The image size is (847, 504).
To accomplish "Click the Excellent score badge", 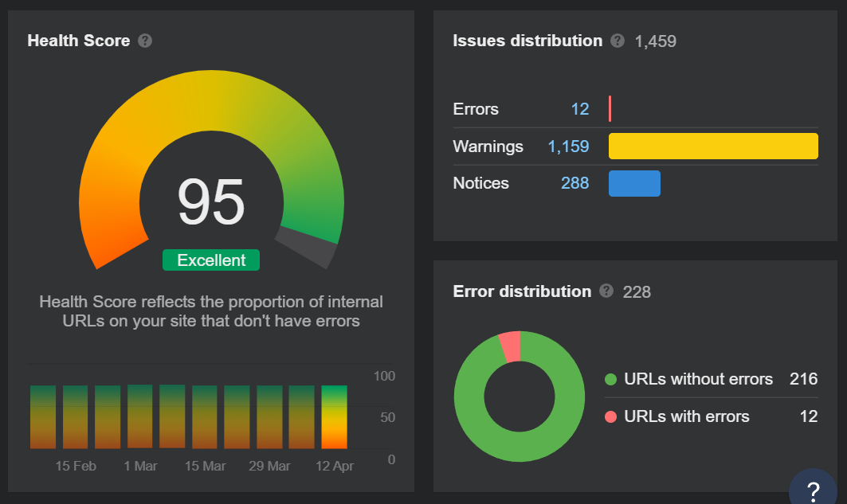I will [x=211, y=260].
